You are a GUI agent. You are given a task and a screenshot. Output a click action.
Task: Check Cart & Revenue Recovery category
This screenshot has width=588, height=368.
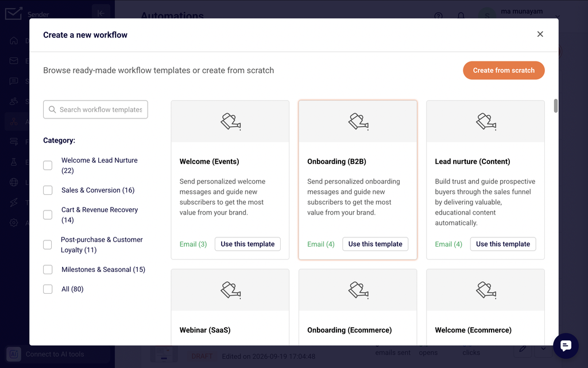click(48, 215)
